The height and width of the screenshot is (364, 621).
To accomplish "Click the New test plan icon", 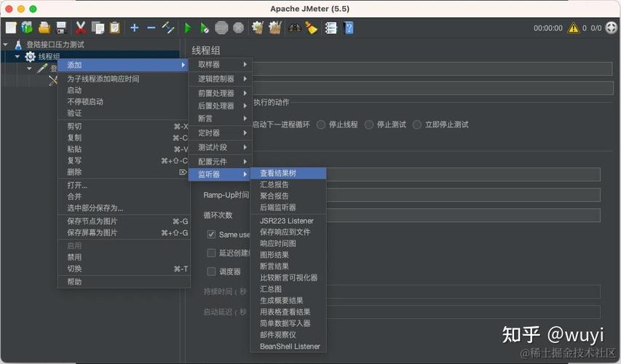I will (x=11, y=28).
